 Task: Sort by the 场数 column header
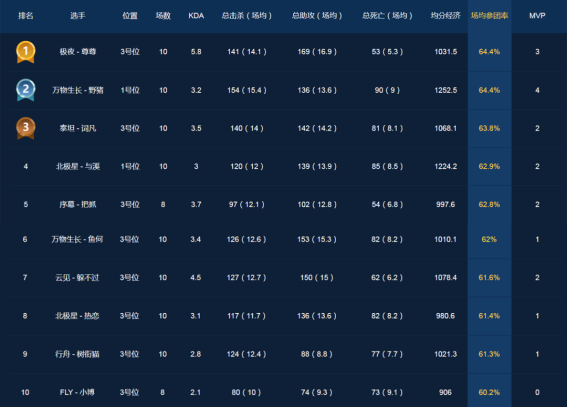(163, 16)
